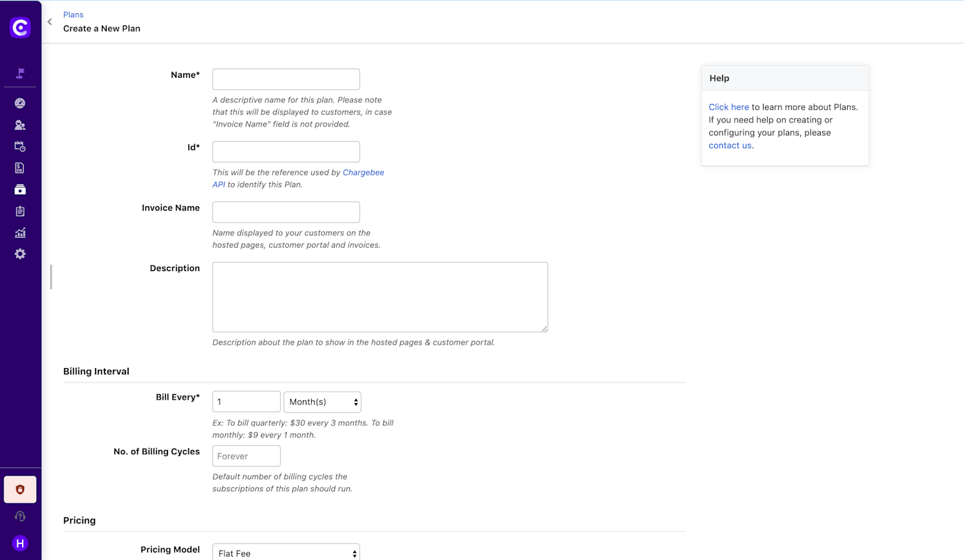Follow the Chargebee API link
This screenshot has width=964, height=560.
363,173
